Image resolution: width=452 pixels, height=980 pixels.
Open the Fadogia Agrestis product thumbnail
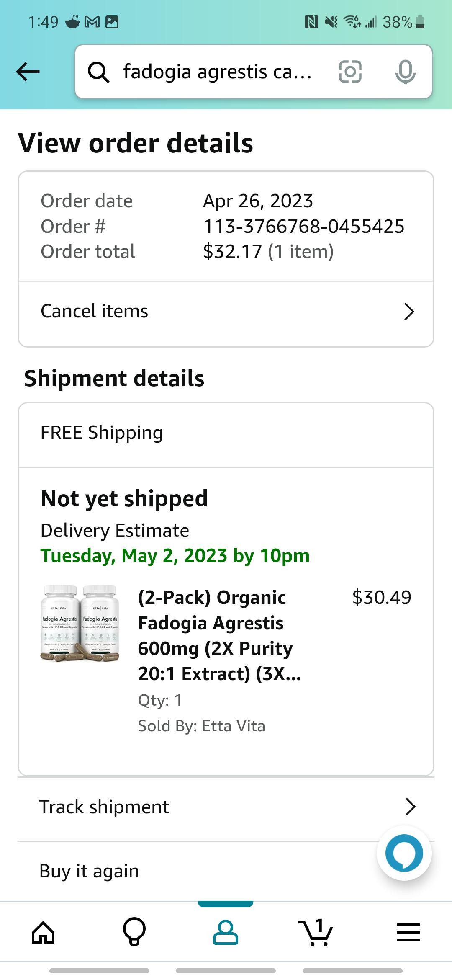tap(80, 623)
